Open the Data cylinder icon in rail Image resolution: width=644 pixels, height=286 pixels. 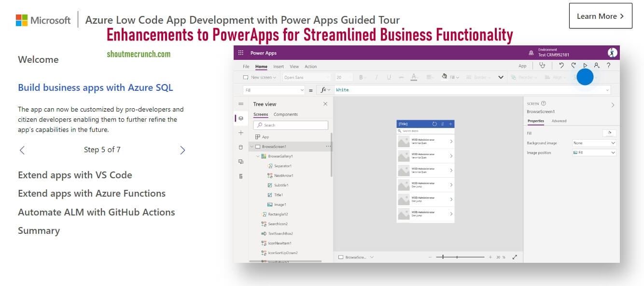pos(241,147)
